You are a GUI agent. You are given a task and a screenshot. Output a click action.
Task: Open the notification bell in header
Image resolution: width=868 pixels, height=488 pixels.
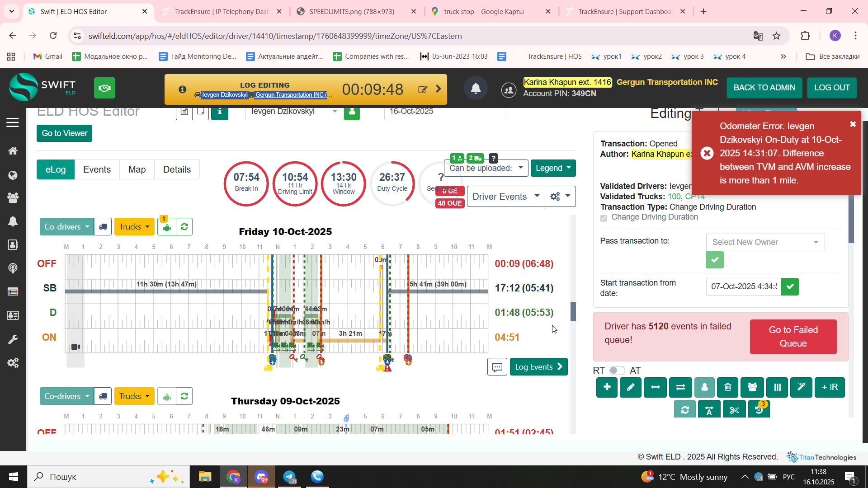(476, 89)
